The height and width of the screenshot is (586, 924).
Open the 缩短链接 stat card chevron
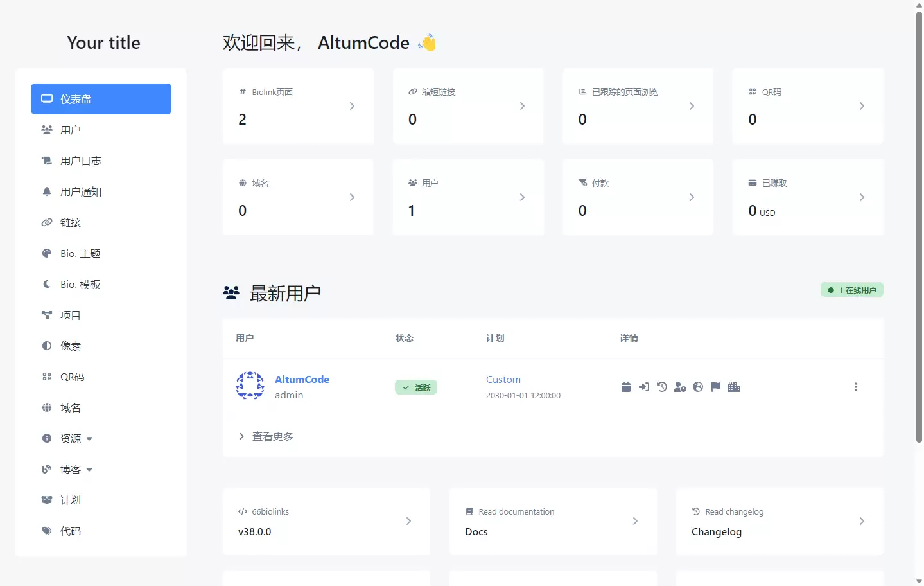click(522, 106)
